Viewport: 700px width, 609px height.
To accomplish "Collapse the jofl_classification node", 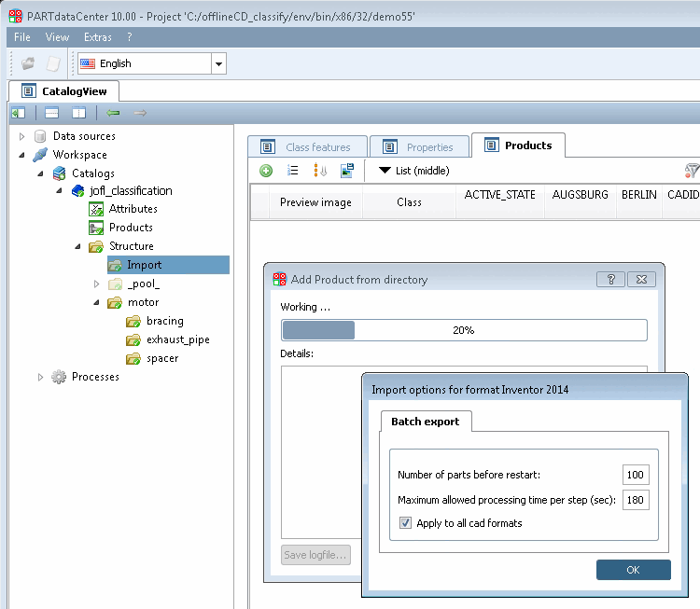I will click(60, 191).
